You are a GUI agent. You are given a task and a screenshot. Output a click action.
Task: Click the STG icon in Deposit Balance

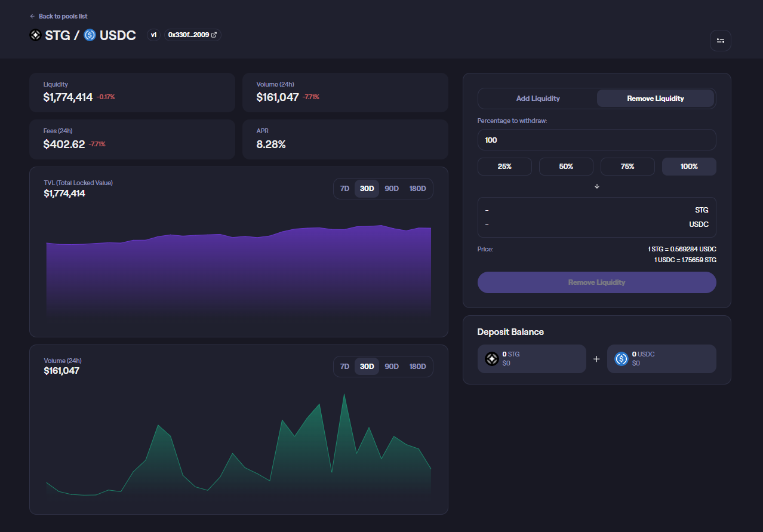491,359
